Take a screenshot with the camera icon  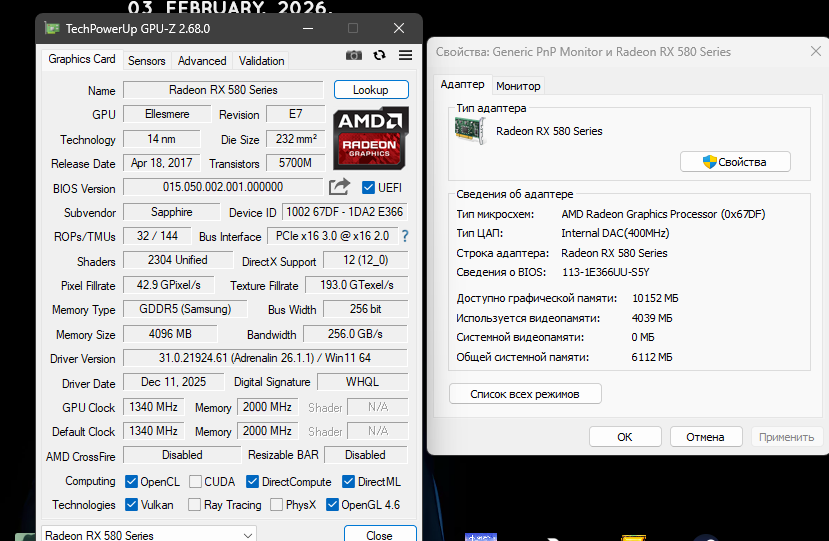point(354,56)
